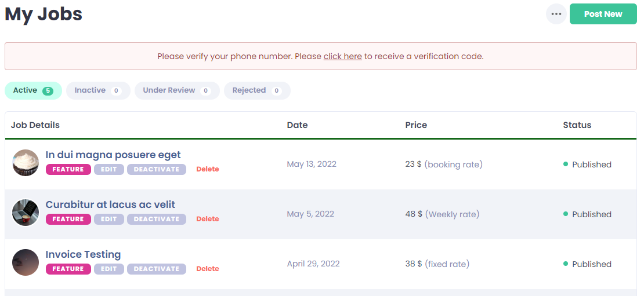Select the Rejected tab
The image size is (644, 296).
click(257, 90)
